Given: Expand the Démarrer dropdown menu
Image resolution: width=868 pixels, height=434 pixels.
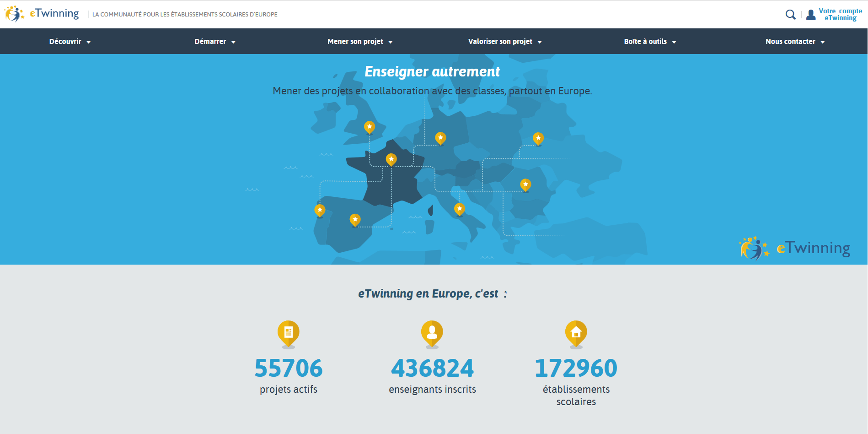Looking at the screenshot, I should pyautogui.click(x=214, y=41).
